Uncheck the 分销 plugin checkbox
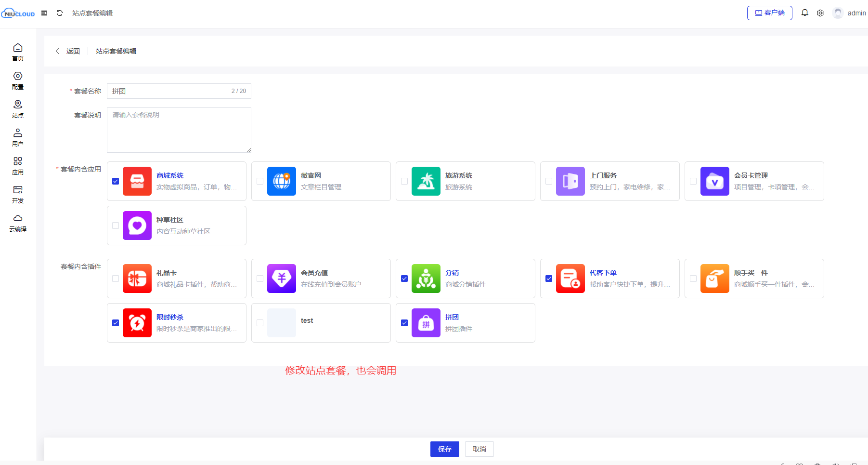The height and width of the screenshot is (465, 868). pyautogui.click(x=404, y=279)
